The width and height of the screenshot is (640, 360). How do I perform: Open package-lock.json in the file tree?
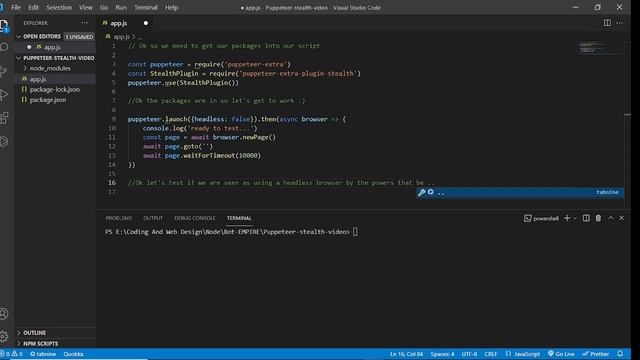tap(54, 89)
